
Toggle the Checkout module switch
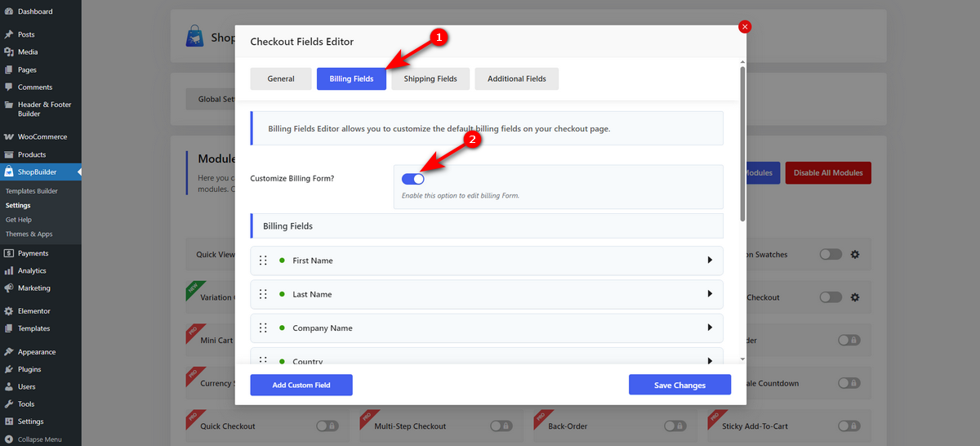[x=831, y=297]
